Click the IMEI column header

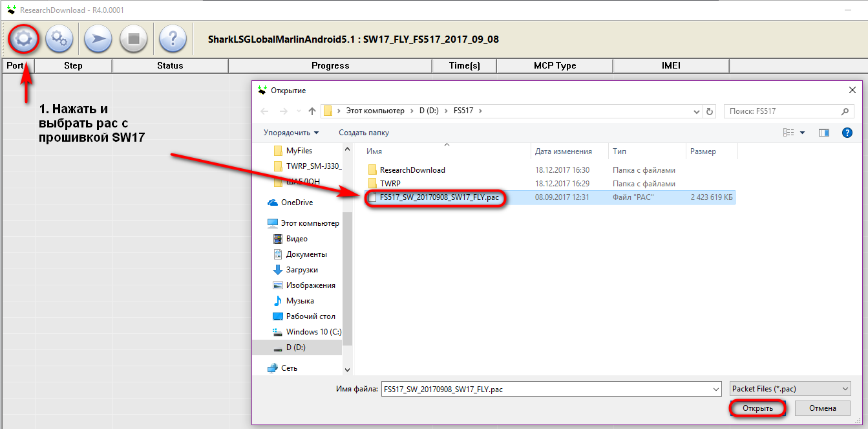[x=671, y=65]
